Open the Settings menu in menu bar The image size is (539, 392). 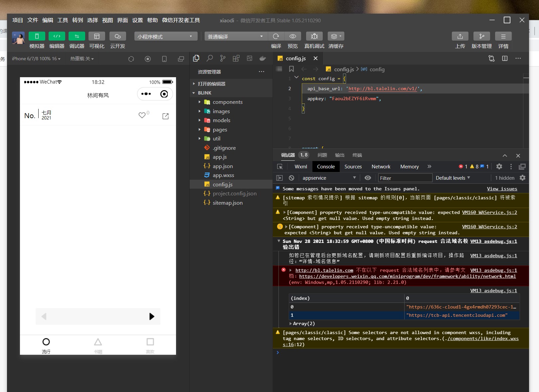coord(137,20)
